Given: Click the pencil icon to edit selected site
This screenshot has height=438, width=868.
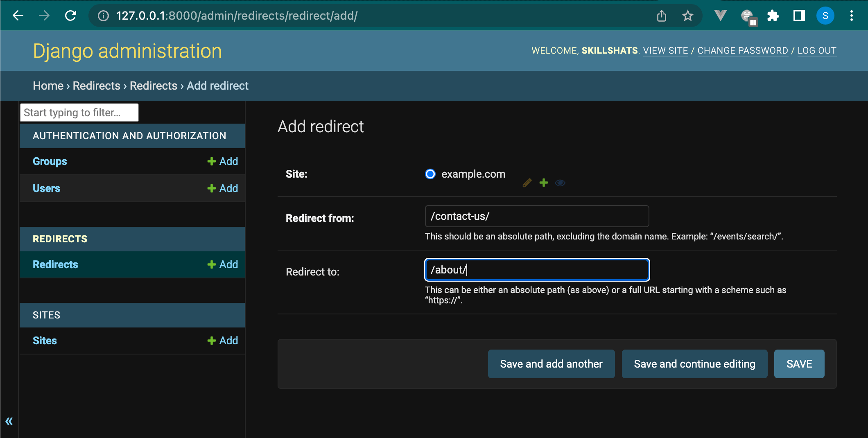Looking at the screenshot, I should [x=527, y=183].
